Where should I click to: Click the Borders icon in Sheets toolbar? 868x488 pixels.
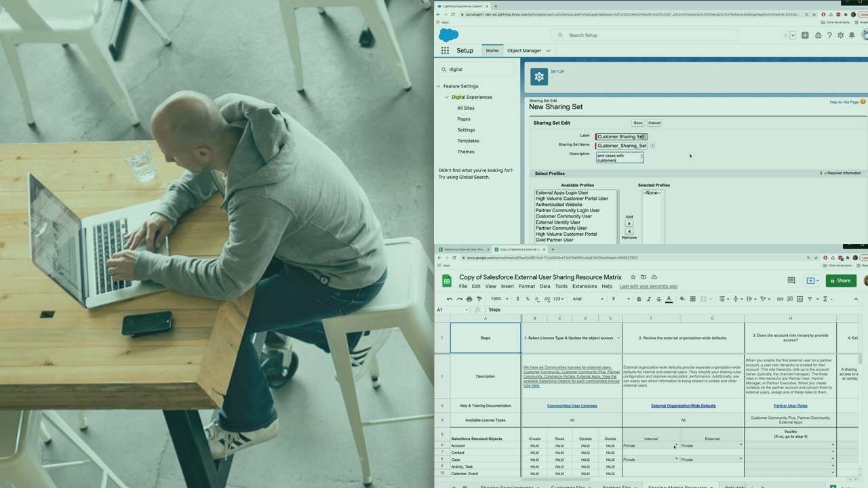(692, 299)
